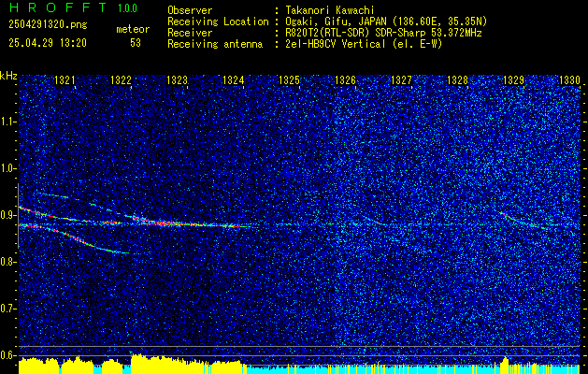Click the 1328 time marker

(x=458, y=79)
